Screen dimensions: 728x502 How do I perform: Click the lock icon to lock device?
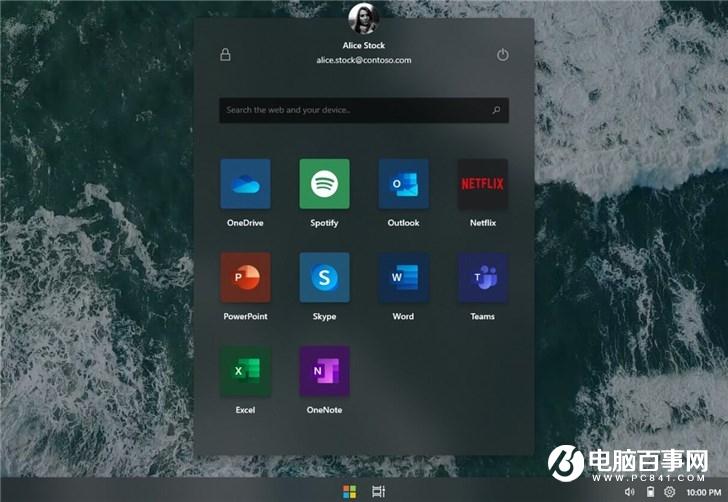[225, 54]
